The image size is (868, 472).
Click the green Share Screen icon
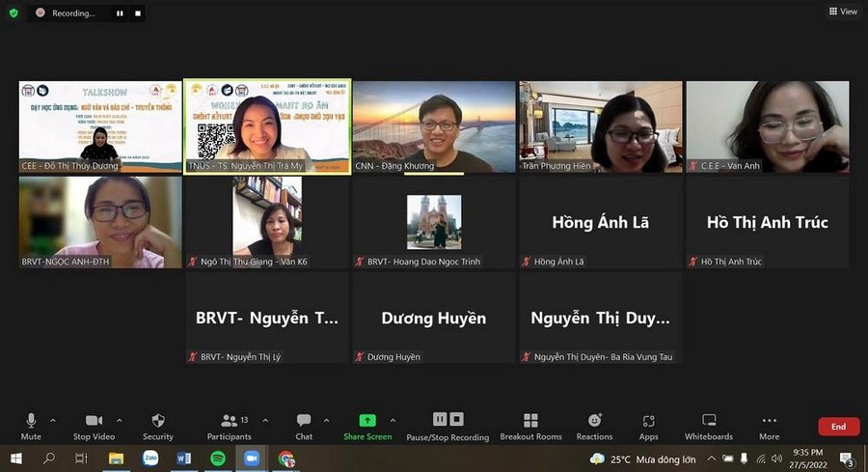pos(366,421)
